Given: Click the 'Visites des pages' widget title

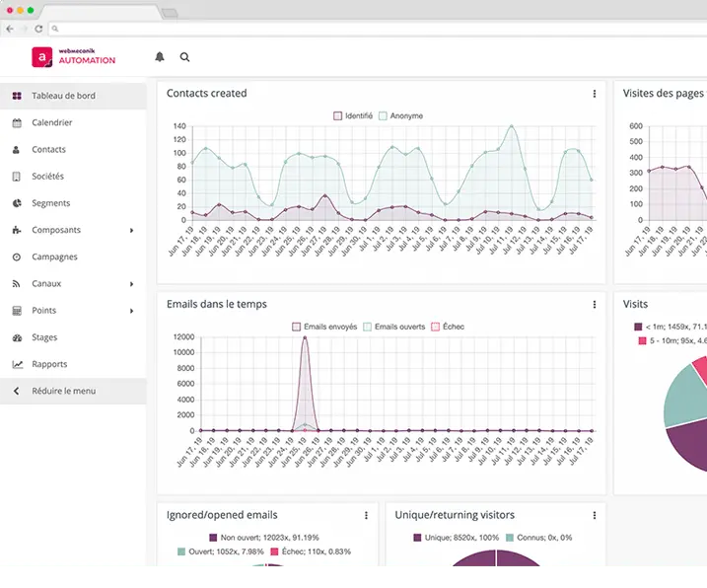Looking at the screenshot, I should pos(664,94).
